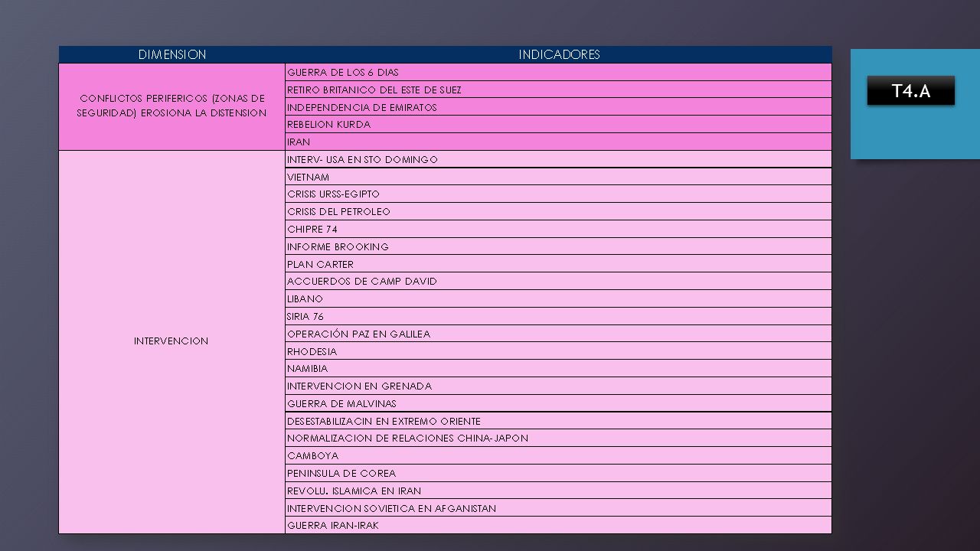Click the LIBANO row
The image size is (980, 551).
558,298
